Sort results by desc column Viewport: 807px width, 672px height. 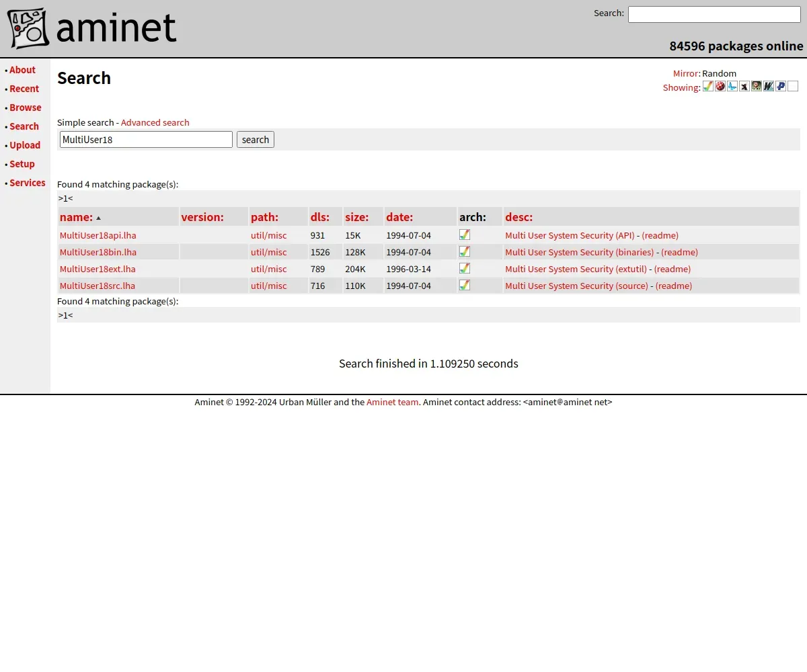coord(518,217)
